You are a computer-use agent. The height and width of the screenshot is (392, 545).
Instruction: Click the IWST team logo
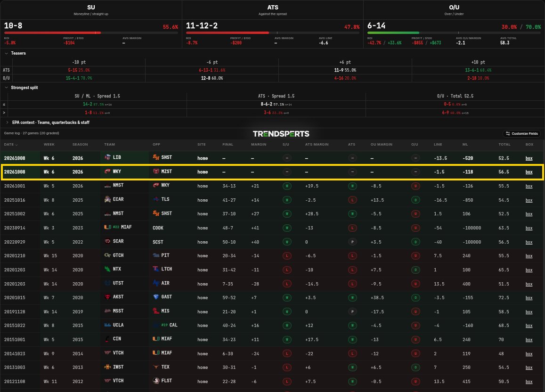pos(108,367)
